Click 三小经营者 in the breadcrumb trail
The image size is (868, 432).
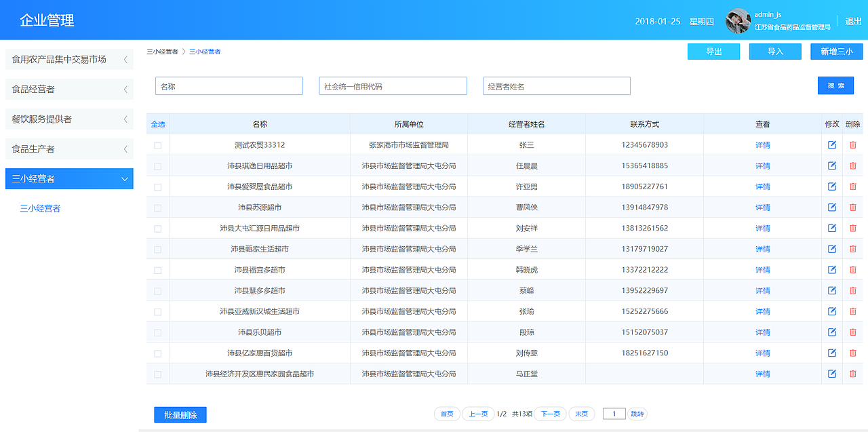click(x=207, y=50)
